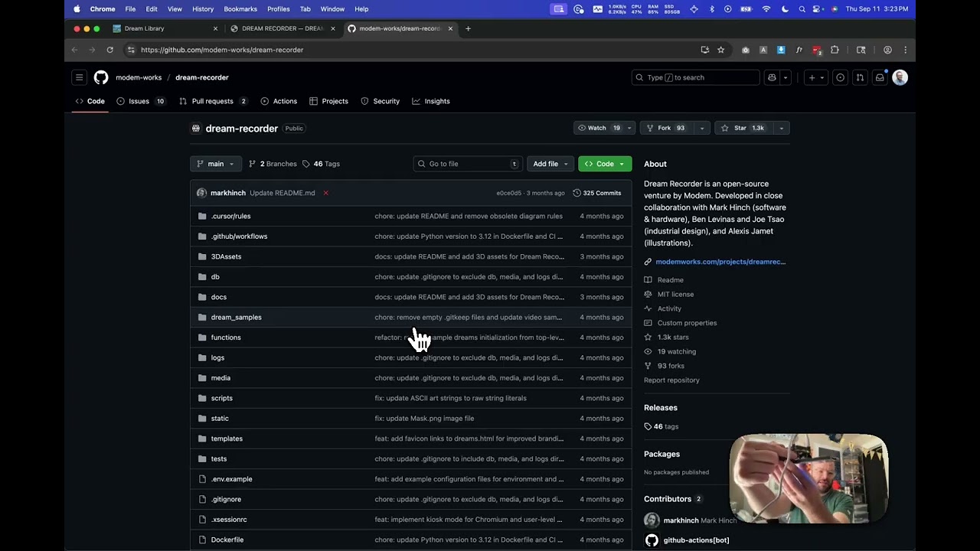Open the Insights tab
The image size is (980, 551).
point(431,101)
